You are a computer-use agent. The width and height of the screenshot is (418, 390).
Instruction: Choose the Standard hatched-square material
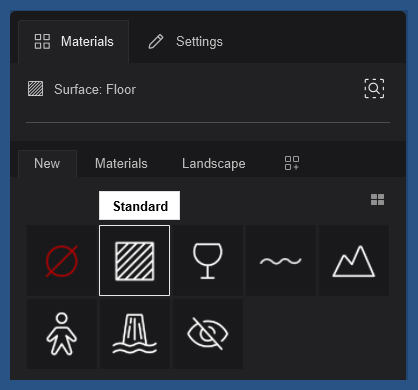pos(134,261)
